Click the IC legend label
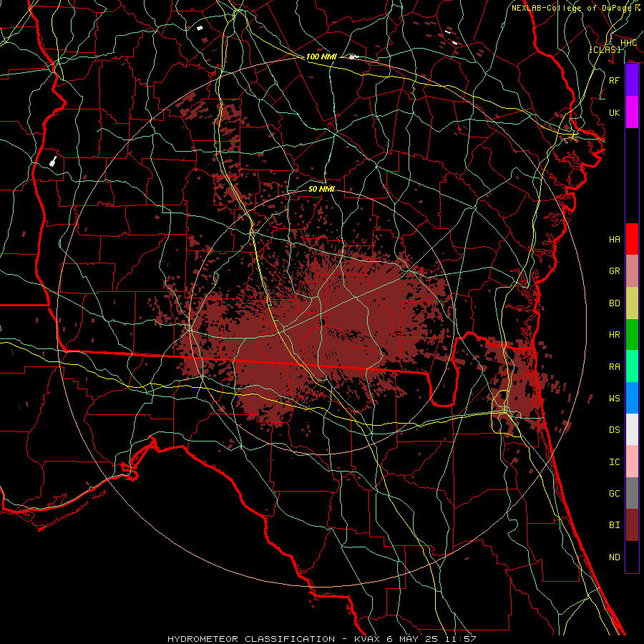 click(615, 462)
